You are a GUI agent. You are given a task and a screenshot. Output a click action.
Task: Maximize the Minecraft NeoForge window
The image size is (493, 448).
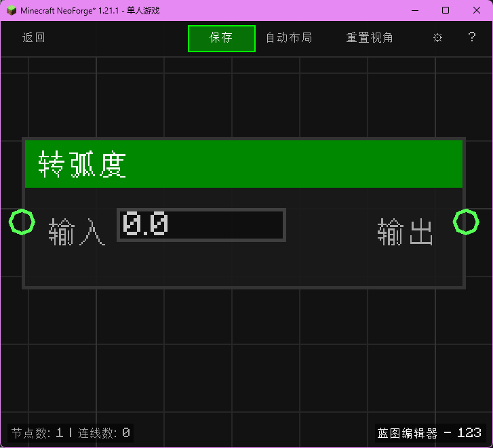[x=446, y=10]
